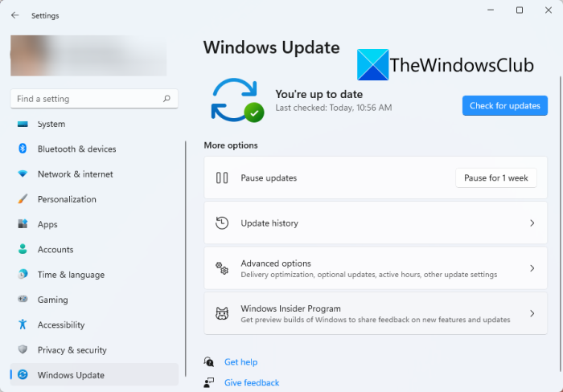Open Gaming settings category
This screenshot has width=563, height=392.
click(x=94, y=300)
